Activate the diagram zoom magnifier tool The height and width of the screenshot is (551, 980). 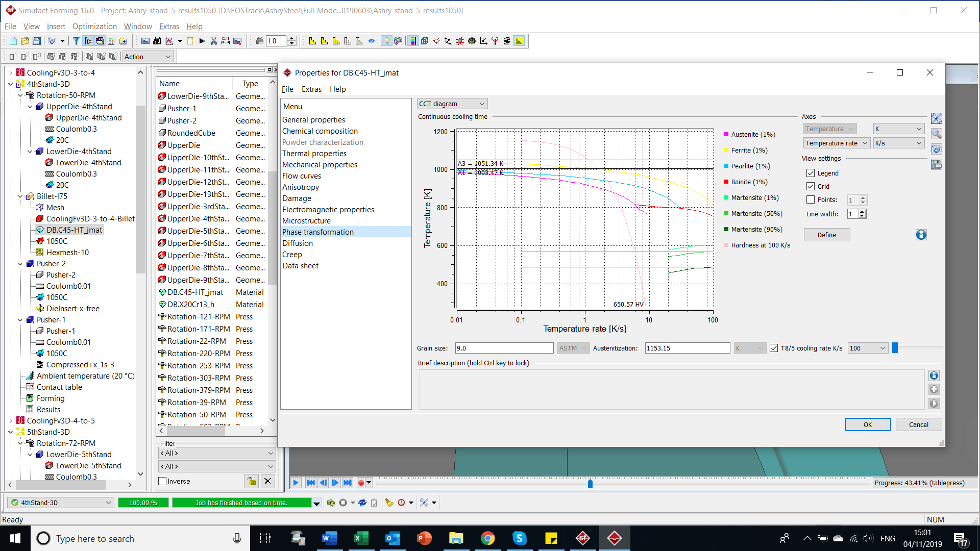[937, 134]
